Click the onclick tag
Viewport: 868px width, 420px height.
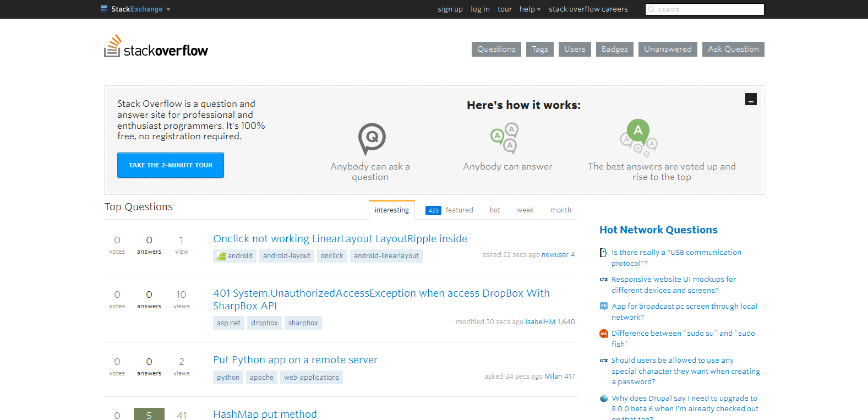coord(332,256)
